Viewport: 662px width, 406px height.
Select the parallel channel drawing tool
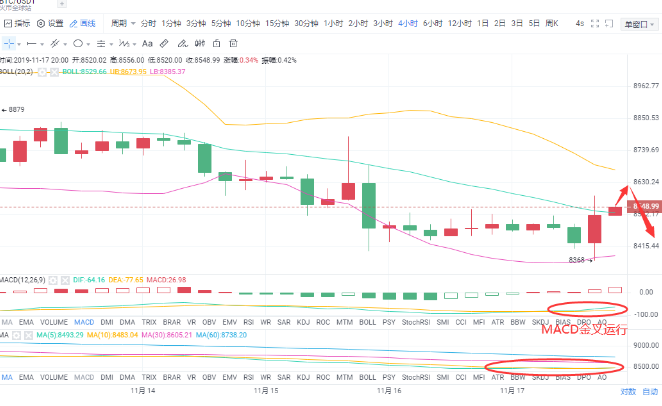click(x=54, y=43)
